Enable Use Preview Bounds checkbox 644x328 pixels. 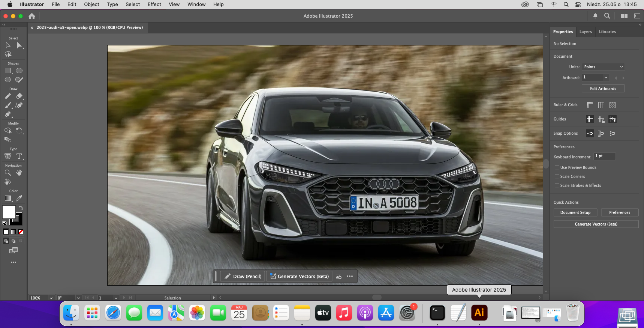(x=557, y=167)
